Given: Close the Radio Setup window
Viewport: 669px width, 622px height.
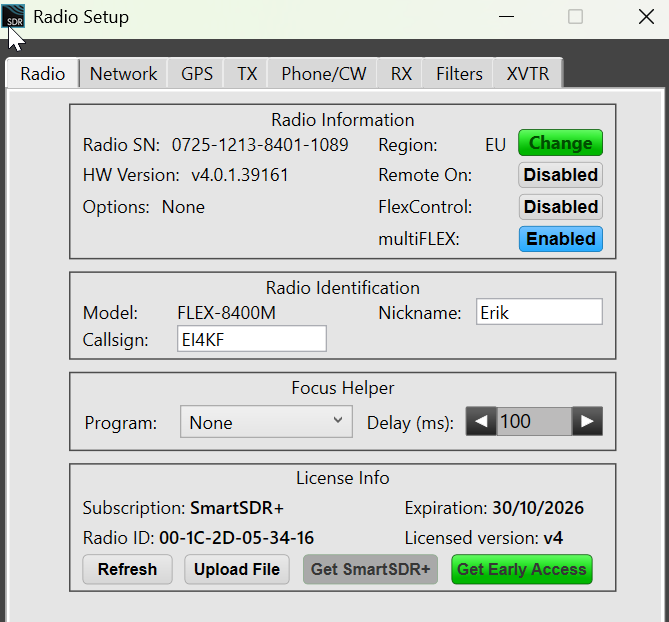Looking at the screenshot, I should (646, 17).
